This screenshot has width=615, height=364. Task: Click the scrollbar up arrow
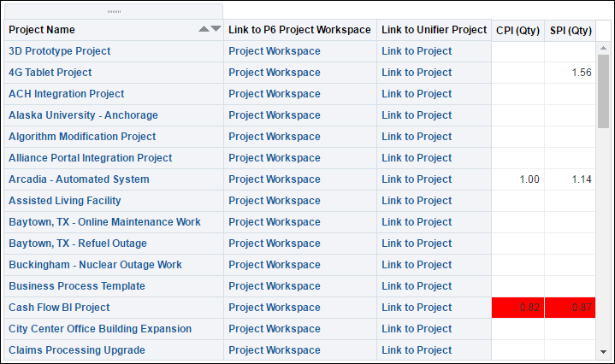point(603,48)
